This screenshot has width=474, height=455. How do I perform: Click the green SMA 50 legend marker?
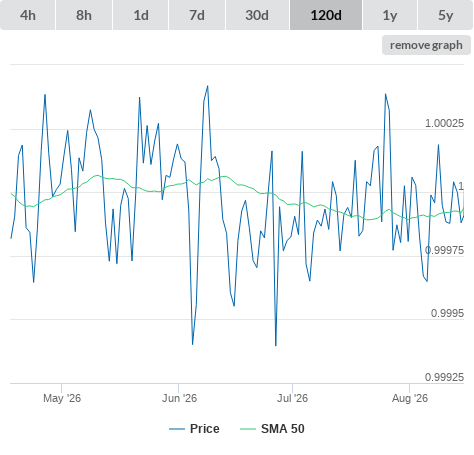(248, 429)
